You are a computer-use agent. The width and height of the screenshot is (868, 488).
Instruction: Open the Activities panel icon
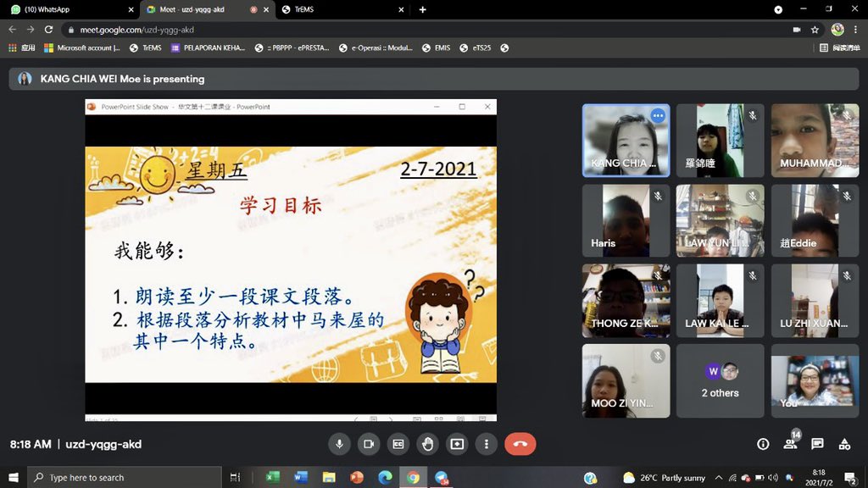[x=844, y=444]
